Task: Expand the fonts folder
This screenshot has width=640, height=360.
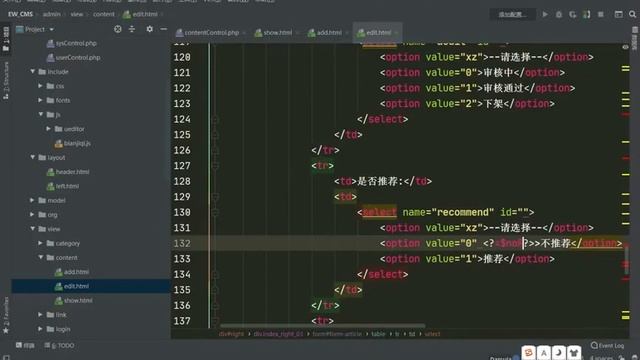Action: 40,100
